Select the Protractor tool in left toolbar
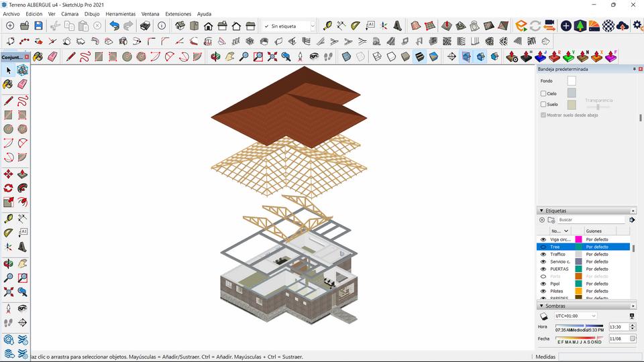 (x=8, y=233)
